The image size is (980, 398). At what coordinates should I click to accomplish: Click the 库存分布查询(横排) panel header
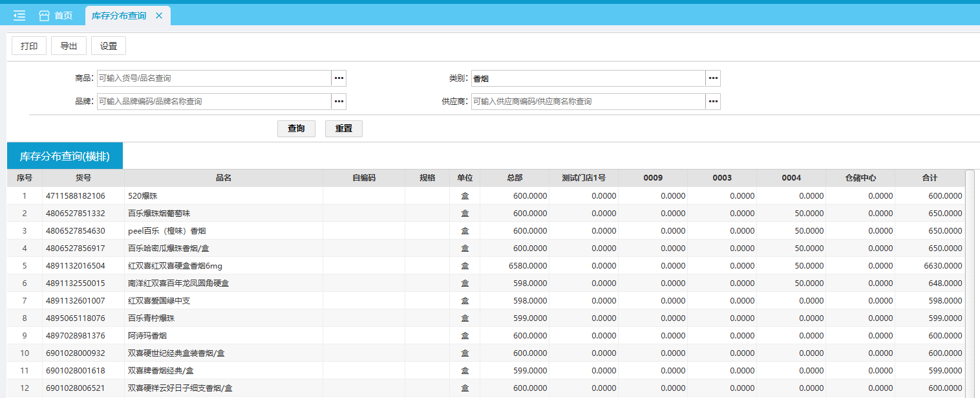pos(65,156)
